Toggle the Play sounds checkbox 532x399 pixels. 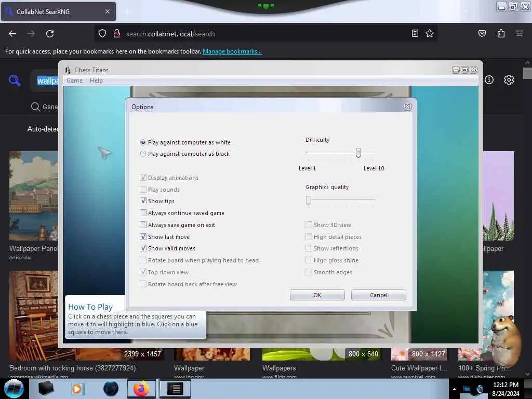[143, 189]
